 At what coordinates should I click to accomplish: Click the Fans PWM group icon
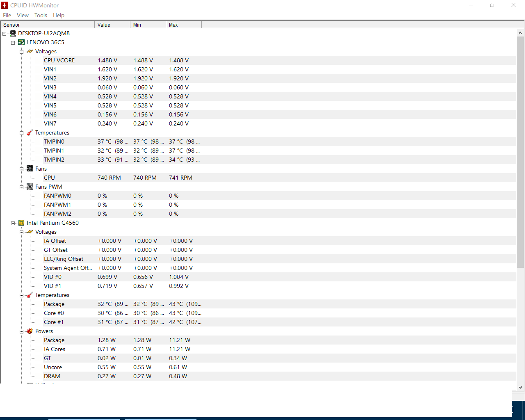click(30, 187)
